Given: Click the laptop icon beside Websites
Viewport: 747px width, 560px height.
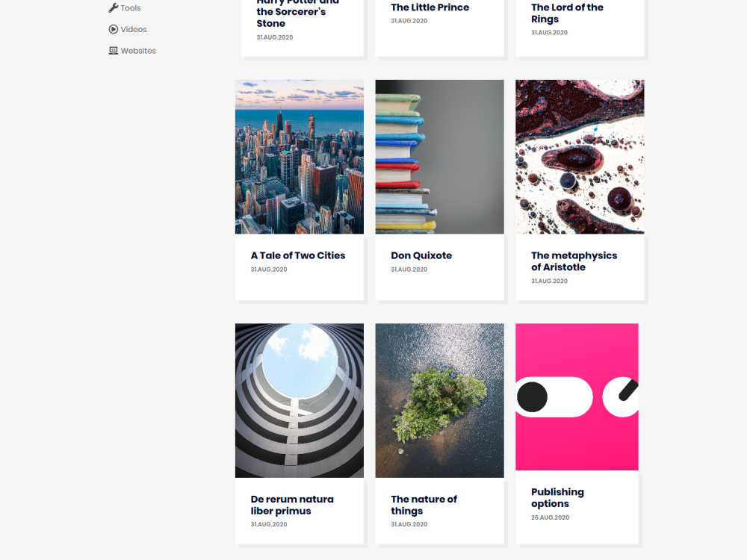Looking at the screenshot, I should pos(112,49).
